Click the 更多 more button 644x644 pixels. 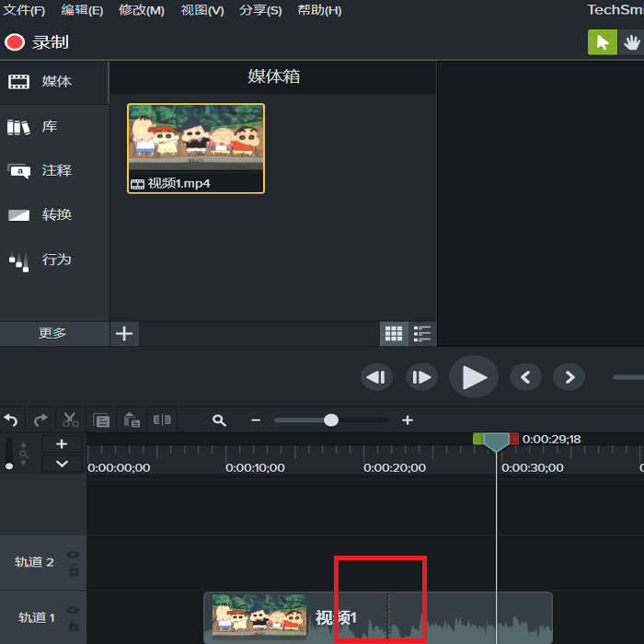(54, 333)
